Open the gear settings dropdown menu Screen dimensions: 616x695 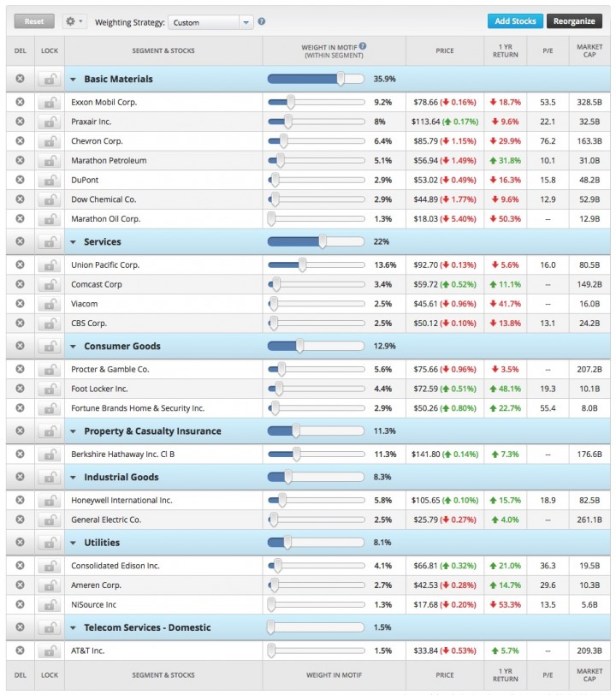tap(74, 21)
